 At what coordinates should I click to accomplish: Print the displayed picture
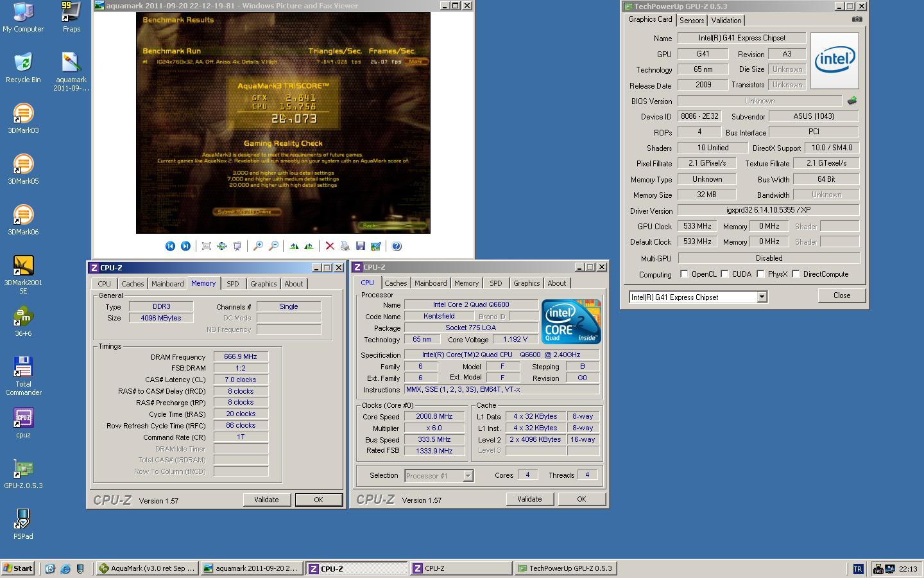point(345,246)
